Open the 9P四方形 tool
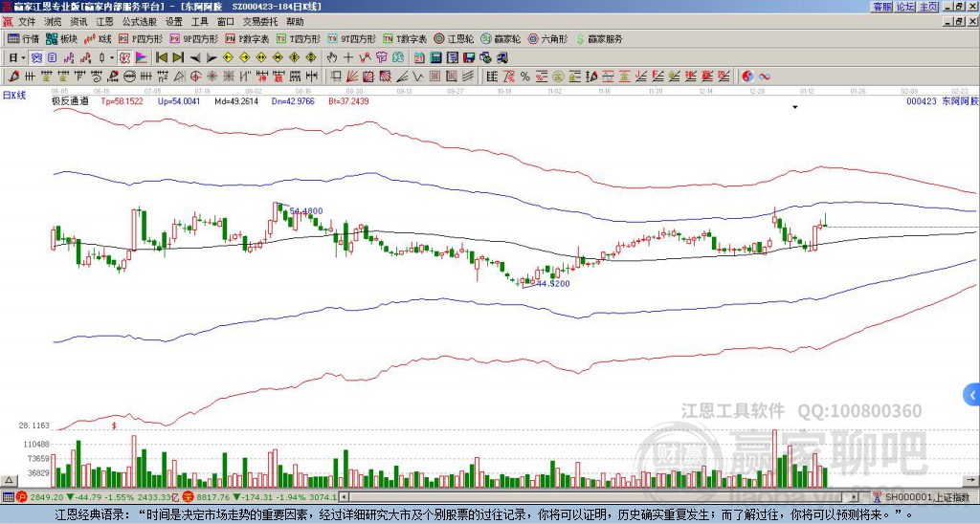 [x=193, y=38]
